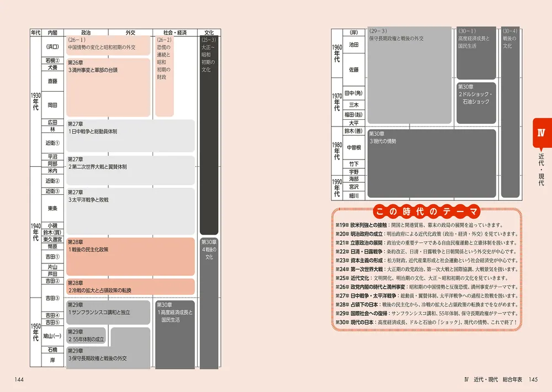Select the 第27章 1日中戦争と総動員体制 block
Screen dimensions: 552x392
[x=130, y=136]
